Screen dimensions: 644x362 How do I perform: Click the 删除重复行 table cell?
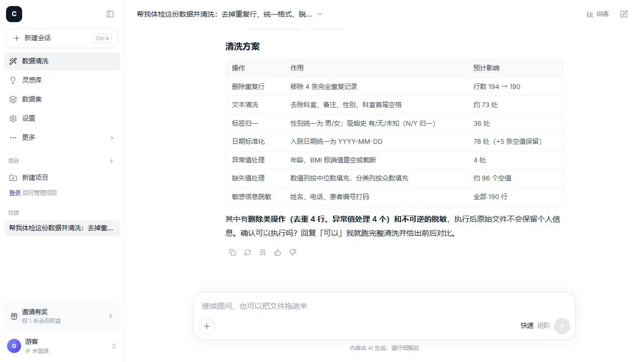(255, 87)
